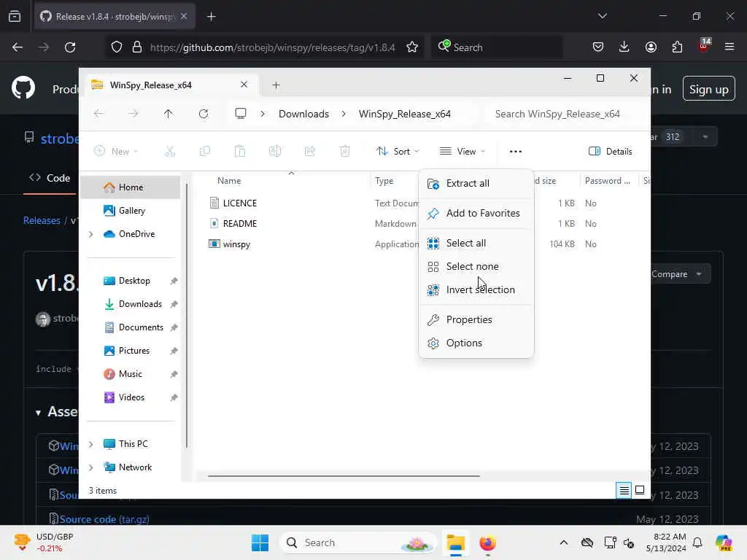Click the Type column header
The width and height of the screenshot is (747, 560).
pos(384,181)
